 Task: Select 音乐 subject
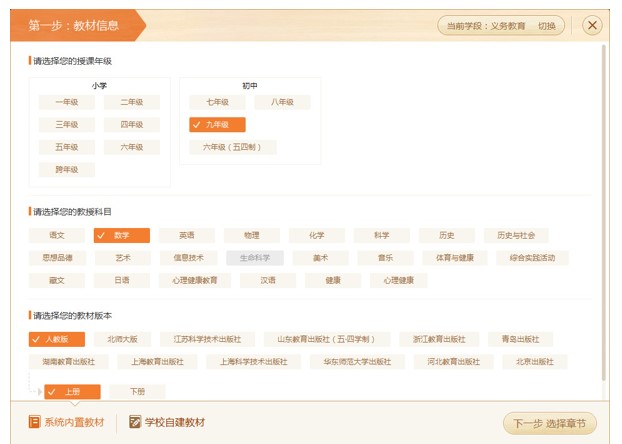click(385, 258)
